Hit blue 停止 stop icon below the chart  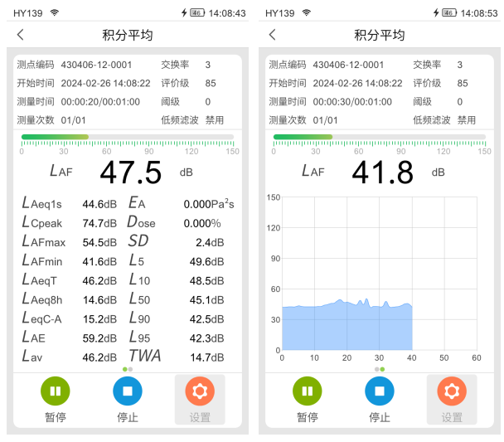(379, 391)
